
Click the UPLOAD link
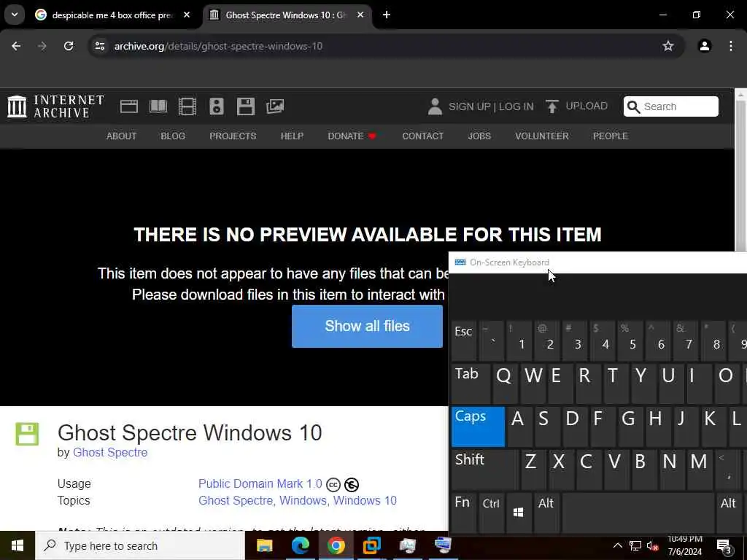[587, 106]
